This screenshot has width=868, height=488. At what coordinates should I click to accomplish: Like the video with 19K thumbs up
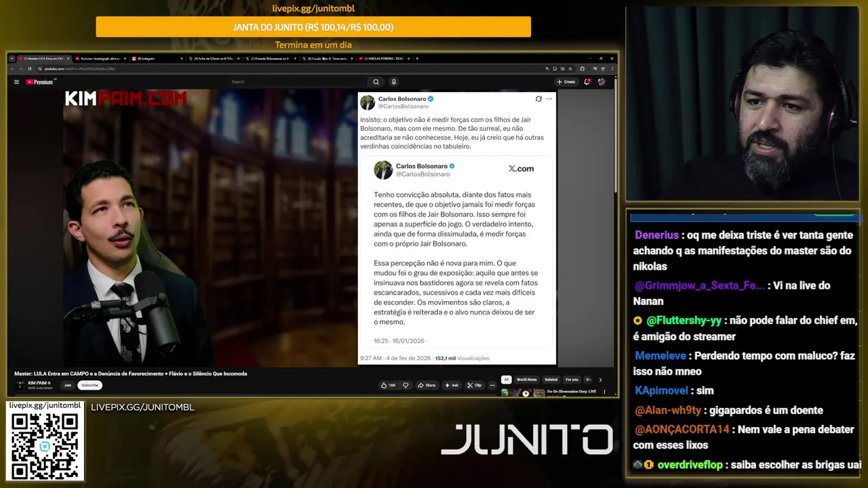click(389, 385)
